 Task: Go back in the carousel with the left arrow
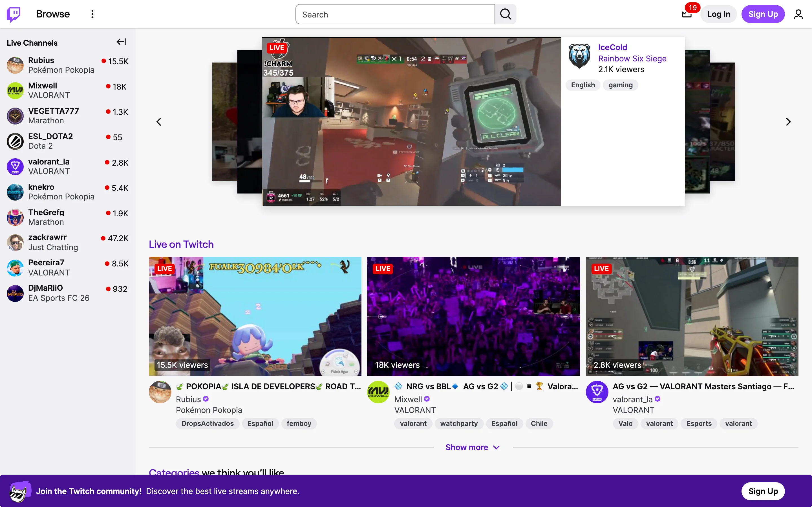159,121
